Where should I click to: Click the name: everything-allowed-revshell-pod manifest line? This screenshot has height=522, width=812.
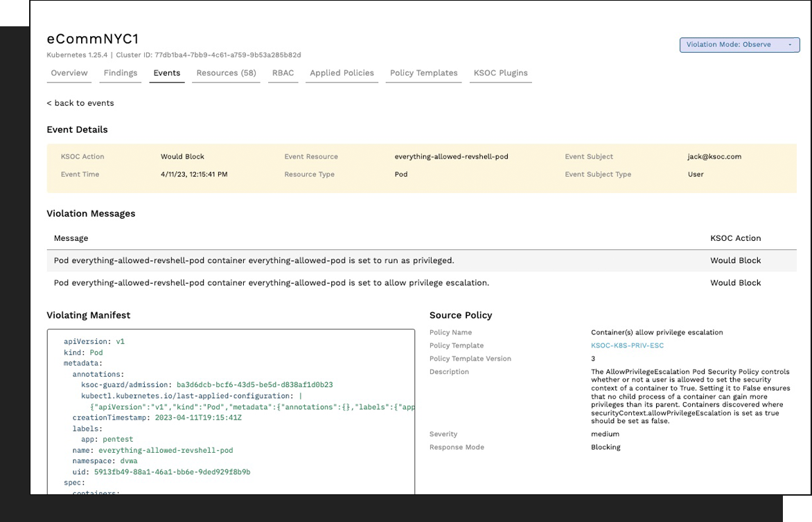152,451
